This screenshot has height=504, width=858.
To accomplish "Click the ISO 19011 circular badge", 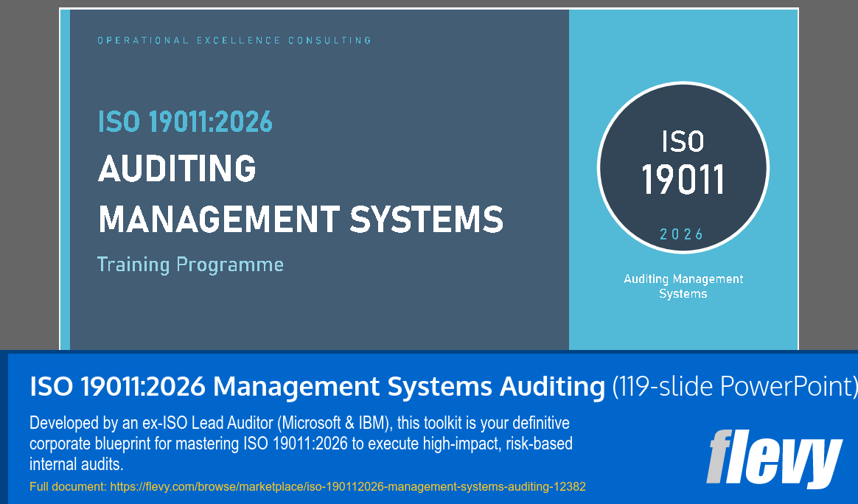I will point(683,167).
